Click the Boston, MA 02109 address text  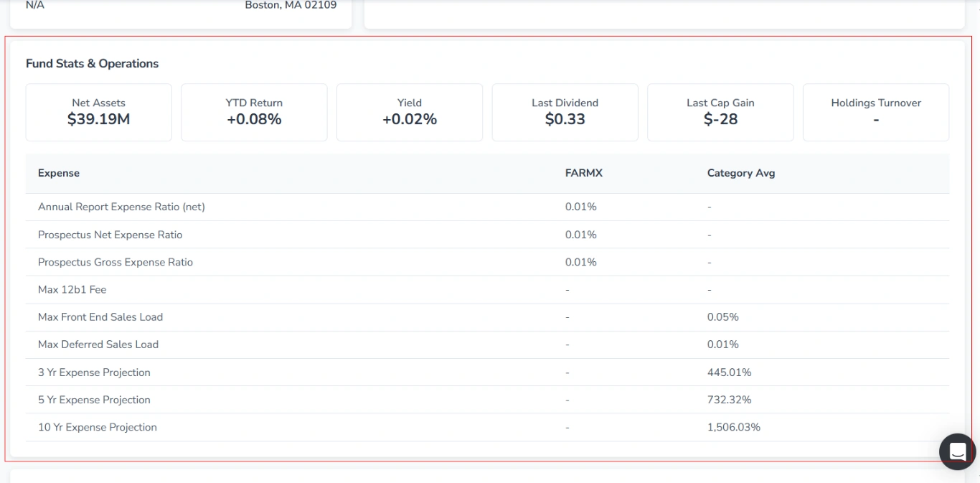(x=290, y=5)
